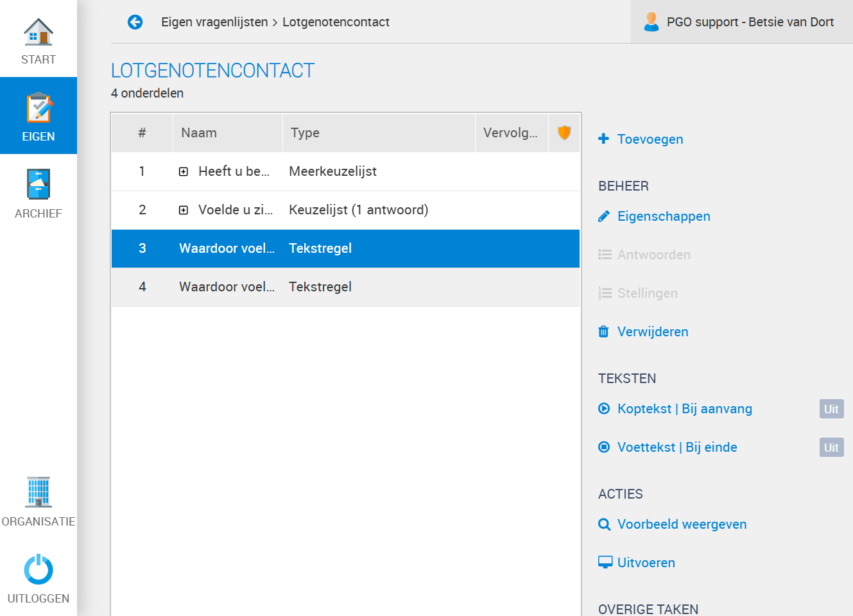Click the UITLOGGEN label
853x616 pixels.
[39, 599]
